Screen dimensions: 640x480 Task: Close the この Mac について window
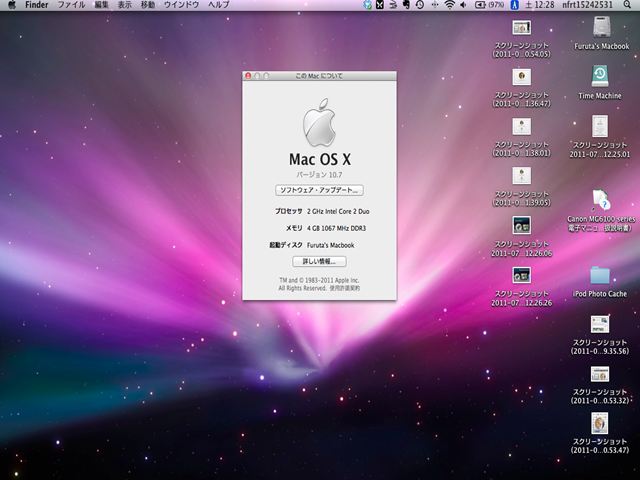click(x=248, y=76)
